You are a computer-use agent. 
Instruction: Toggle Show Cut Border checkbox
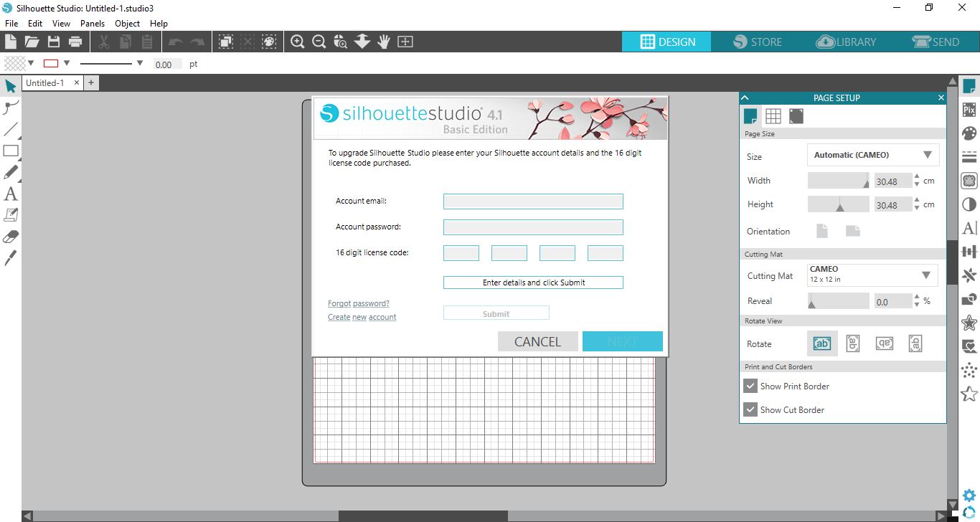pos(750,409)
